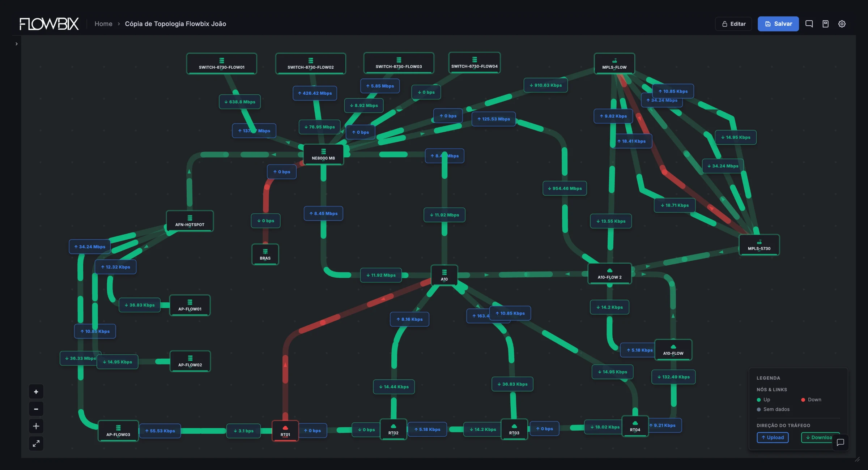Click the 954.46 Mbps link label
This screenshot has height=470, width=868.
(x=565, y=188)
